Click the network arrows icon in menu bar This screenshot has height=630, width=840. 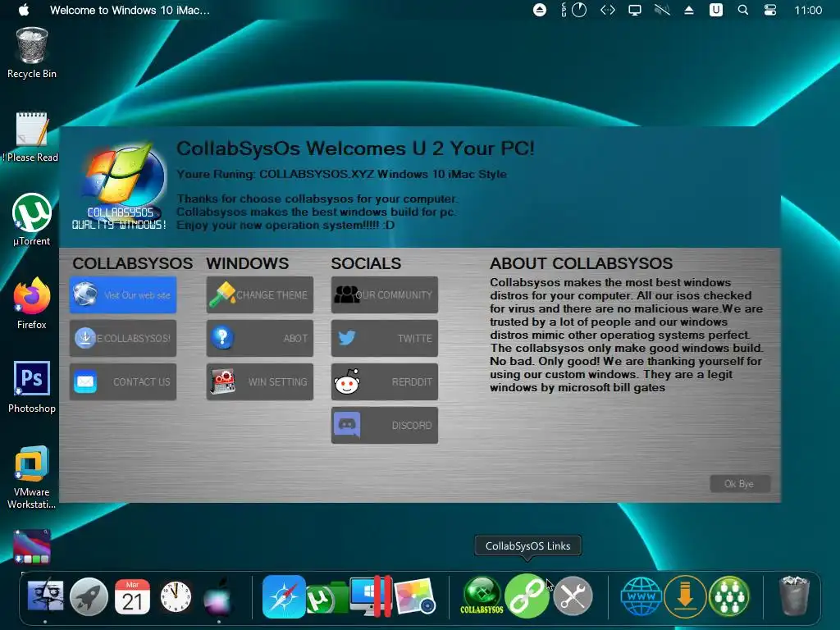point(608,10)
